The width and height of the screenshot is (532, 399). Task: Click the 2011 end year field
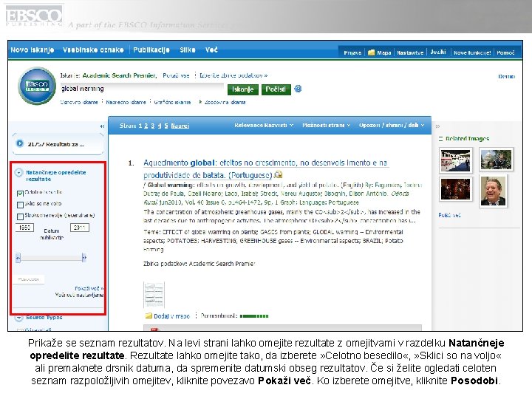click(x=80, y=228)
